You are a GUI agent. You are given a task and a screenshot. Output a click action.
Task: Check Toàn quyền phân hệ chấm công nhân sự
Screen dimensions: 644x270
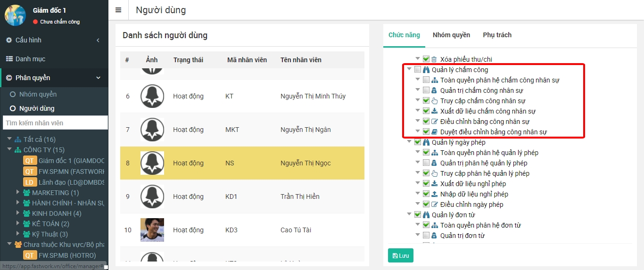point(426,80)
